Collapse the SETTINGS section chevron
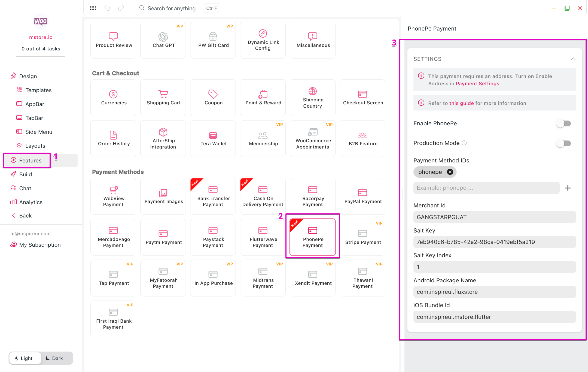This screenshot has width=588, height=372. (573, 59)
